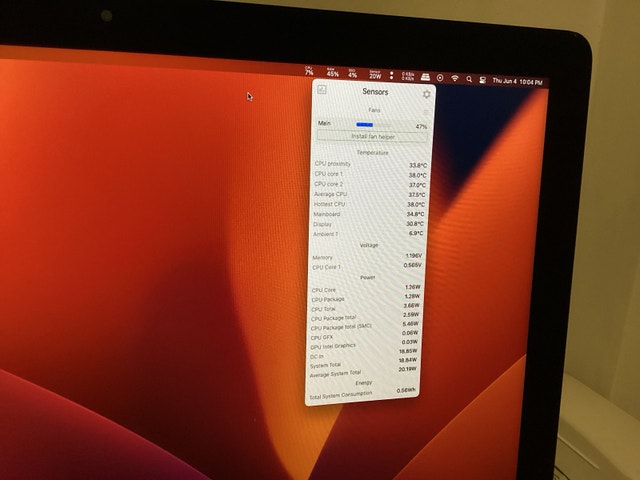Image resolution: width=640 pixels, height=480 pixels.
Task: Open the CPU 7% menu bar widget
Action: point(309,71)
